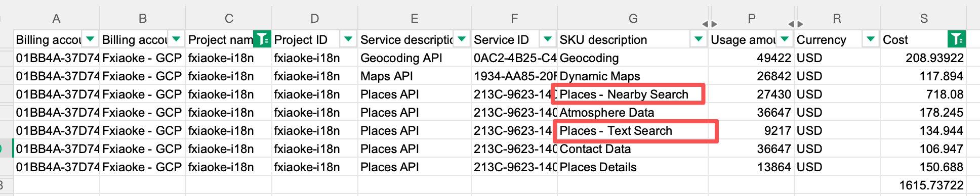The height and width of the screenshot is (196, 980).
Task: Select column C header
Action: click(x=229, y=18)
